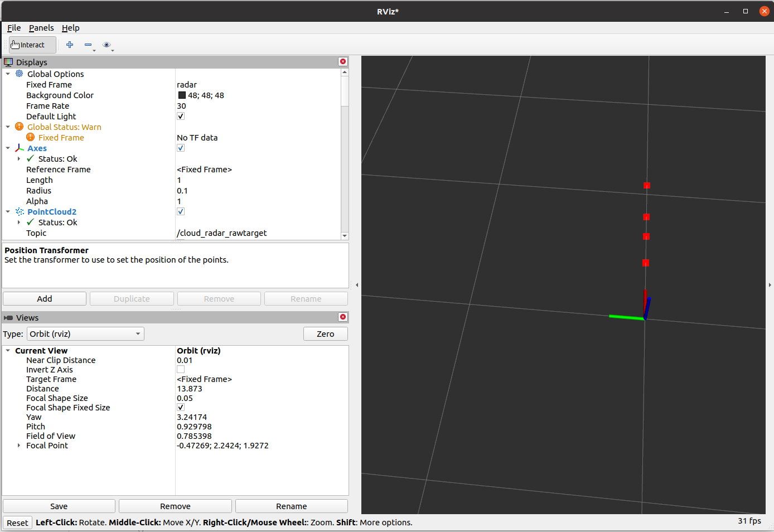Expand the Status: Ok entry under Axes

click(18, 158)
